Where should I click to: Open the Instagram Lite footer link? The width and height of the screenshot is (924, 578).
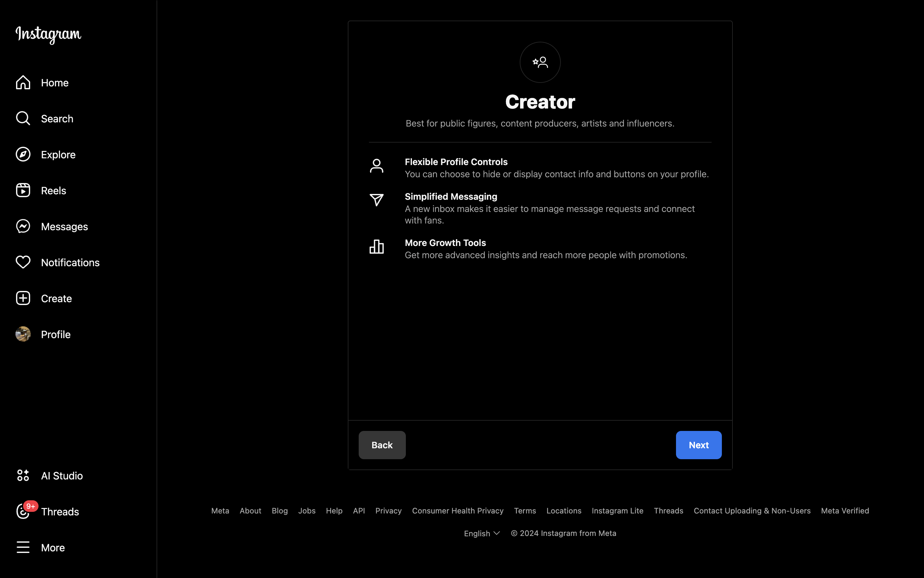click(x=617, y=511)
